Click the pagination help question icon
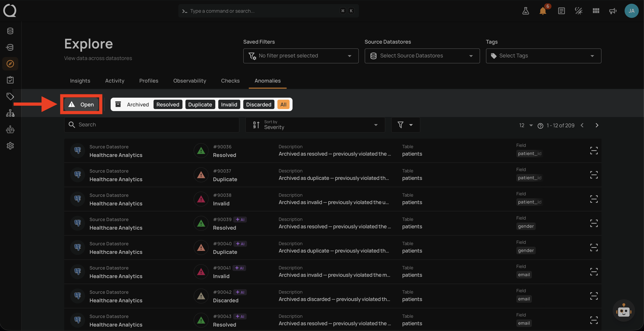The image size is (644, 331). [540, 126]
